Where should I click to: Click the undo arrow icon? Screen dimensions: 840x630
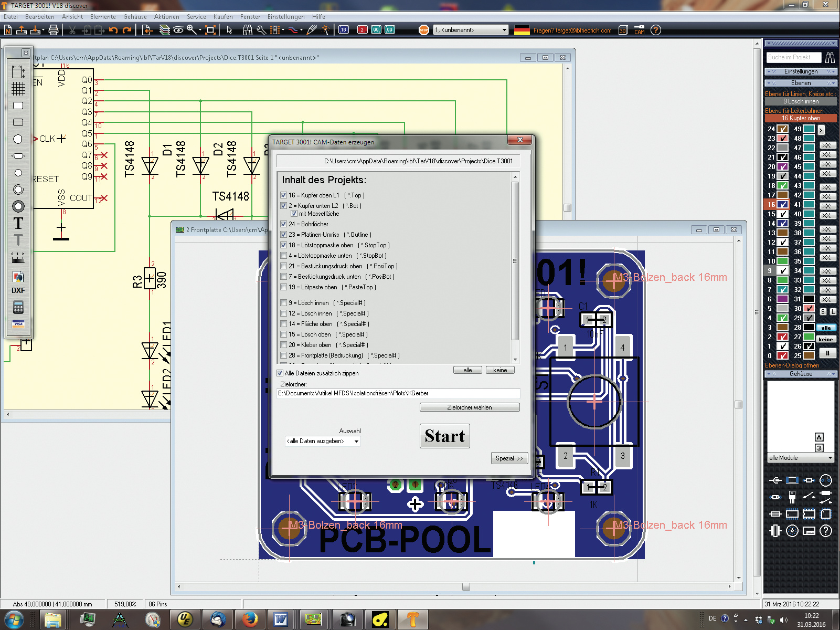pyautogui.click(x=113, y=30)
